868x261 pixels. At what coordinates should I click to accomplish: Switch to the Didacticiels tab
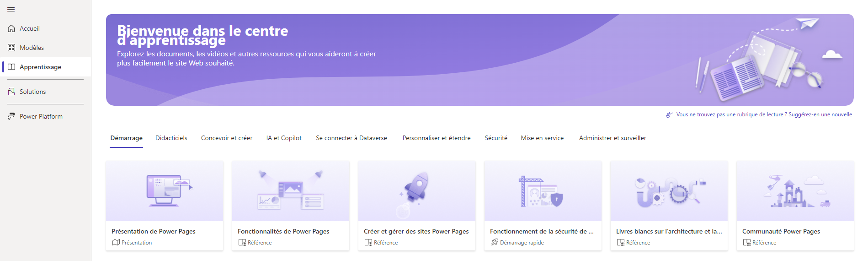171,138
